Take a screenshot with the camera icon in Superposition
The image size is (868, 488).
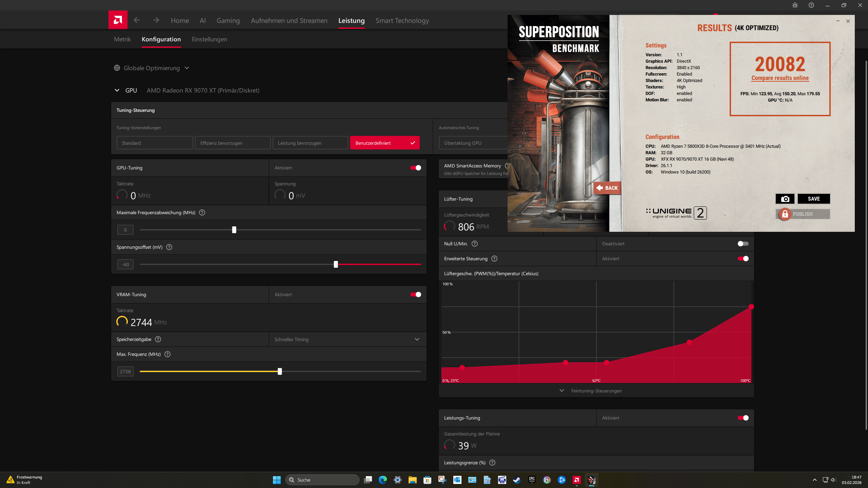click(x=785, y=199)
